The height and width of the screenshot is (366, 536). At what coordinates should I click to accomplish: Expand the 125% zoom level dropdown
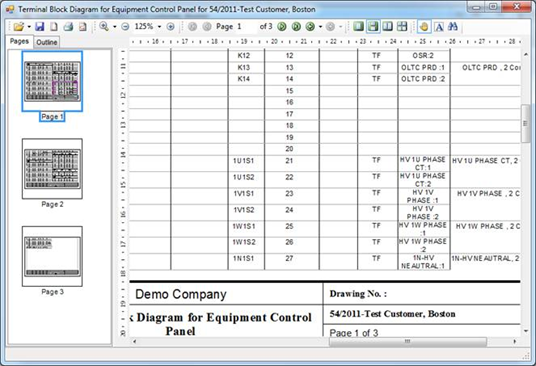click(x=159, y=27)
